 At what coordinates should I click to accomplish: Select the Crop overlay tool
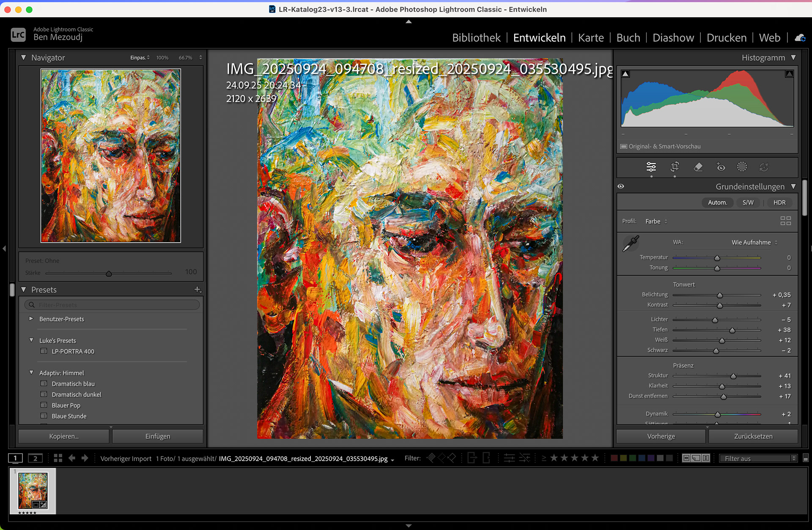click(x=675, y=167)
